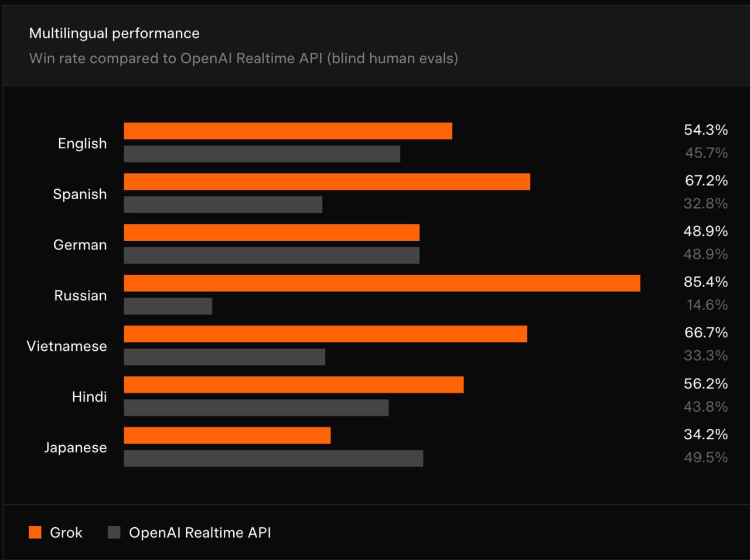
Task: Click the 34.2% value for Japanese
Action: click(705, 435)
